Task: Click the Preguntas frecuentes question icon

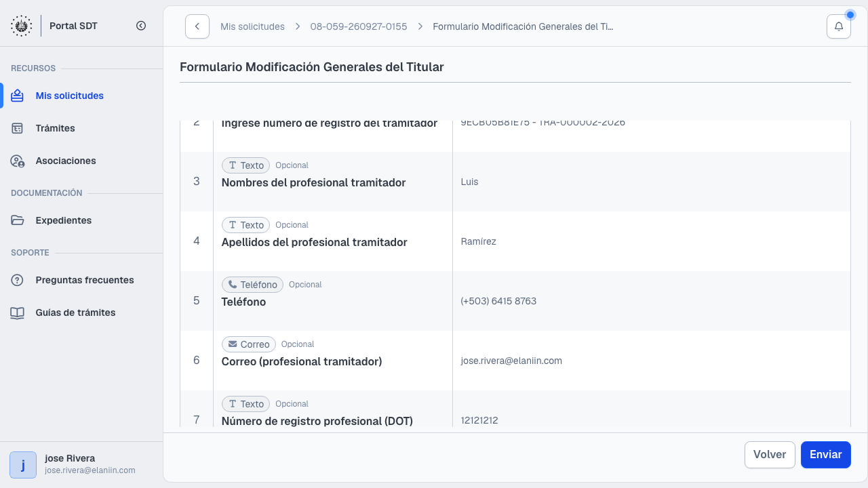Action: pos(18,280)
